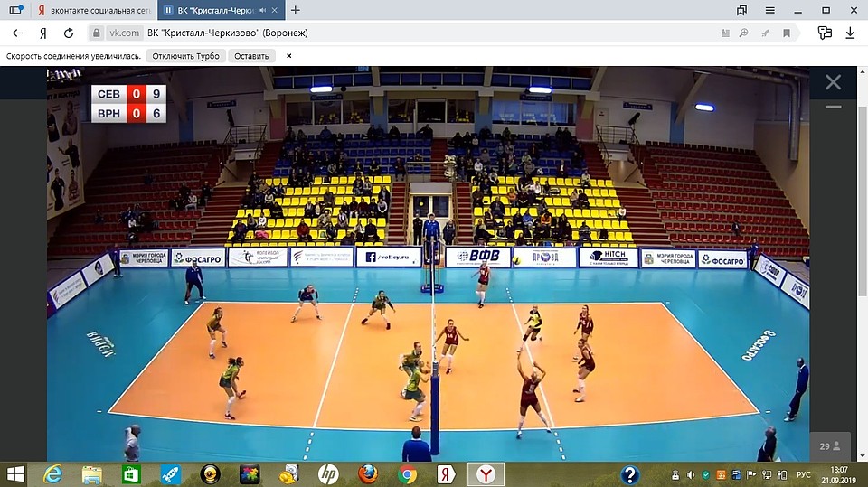Screen dimensions: 868x487
Task: Open the help question mark taskbar icon
Action: point(630,475)
